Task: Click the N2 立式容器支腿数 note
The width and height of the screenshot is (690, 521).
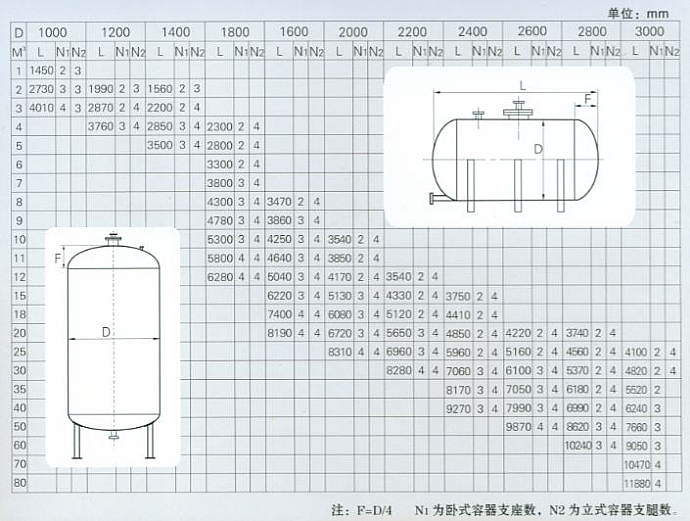Action: [x=611, y=510]
